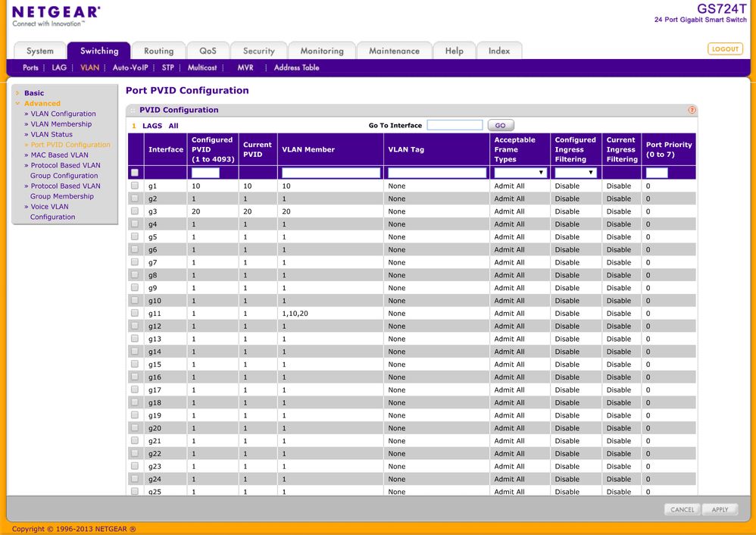Open Protocol Based VLAN Group Configuration
Viewport: 756px width, 535px height.
point(65,171)
